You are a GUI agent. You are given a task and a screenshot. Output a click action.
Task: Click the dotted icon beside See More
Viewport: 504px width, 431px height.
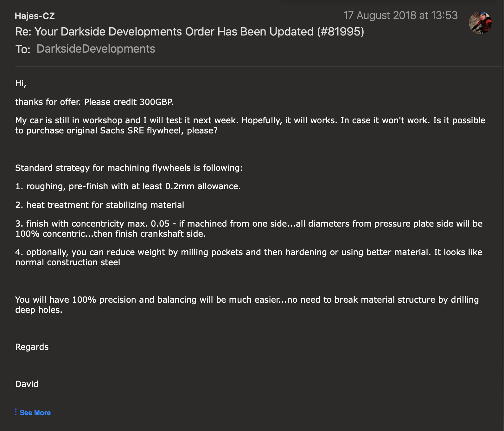coord(16,412)
